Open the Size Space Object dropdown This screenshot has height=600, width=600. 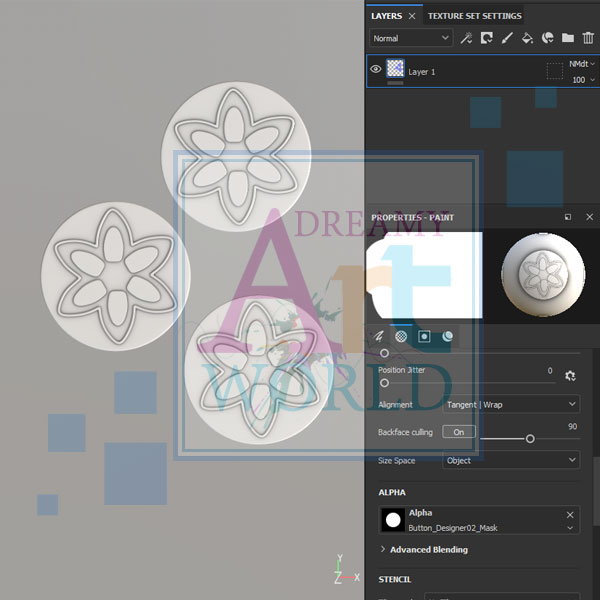511,461
